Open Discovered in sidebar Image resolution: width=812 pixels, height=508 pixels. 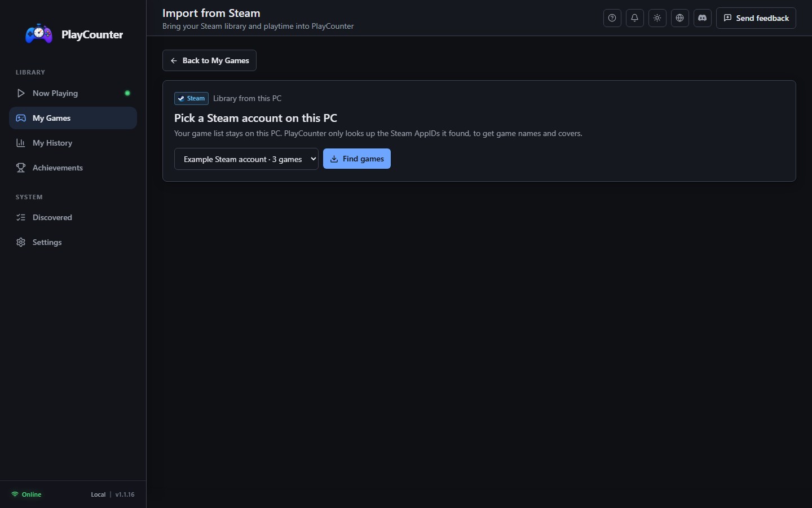click(x=73, y=217)
